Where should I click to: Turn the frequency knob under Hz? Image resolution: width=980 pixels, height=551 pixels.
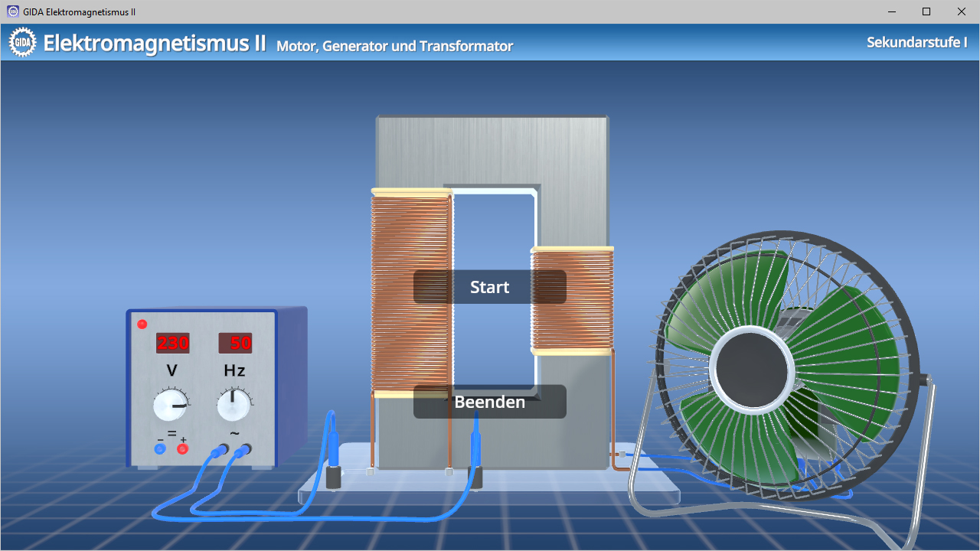(234, 406)
